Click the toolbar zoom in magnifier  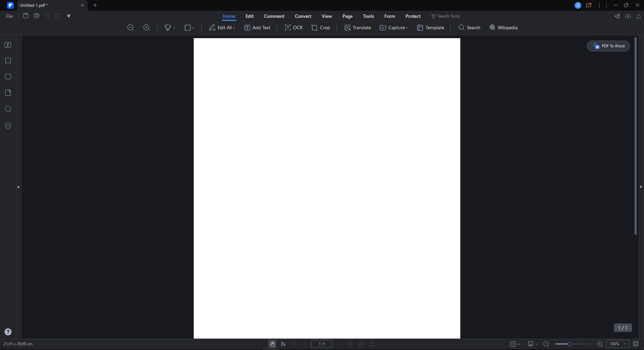[x=147, y=28]
